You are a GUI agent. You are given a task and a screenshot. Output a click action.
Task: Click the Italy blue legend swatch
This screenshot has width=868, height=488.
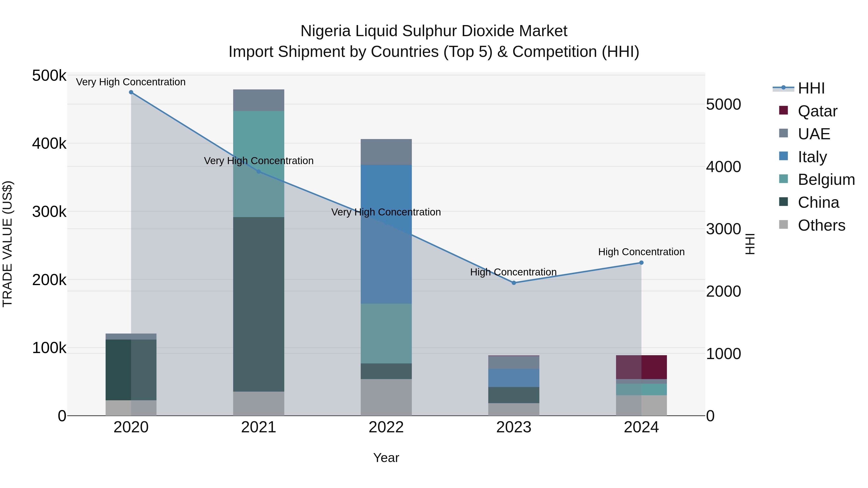(783, 156)
